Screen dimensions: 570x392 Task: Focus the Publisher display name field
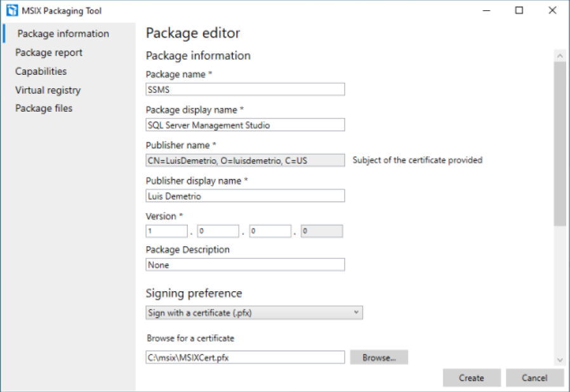[245, 196]
